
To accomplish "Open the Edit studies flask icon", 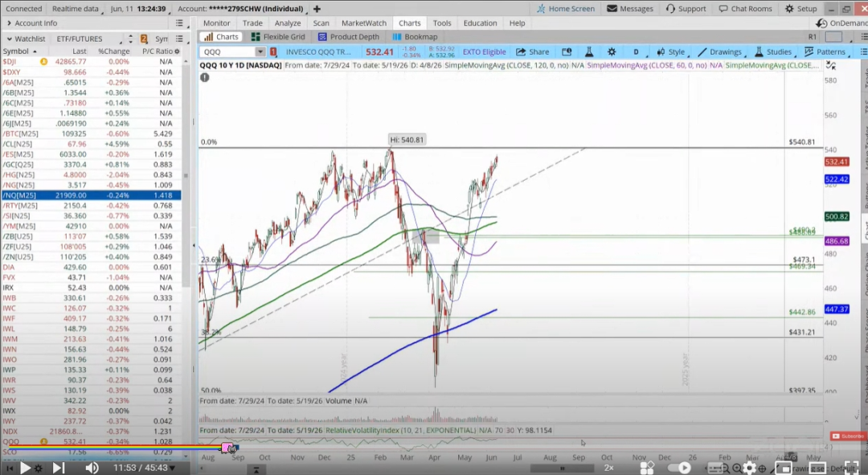I will 589,52.
